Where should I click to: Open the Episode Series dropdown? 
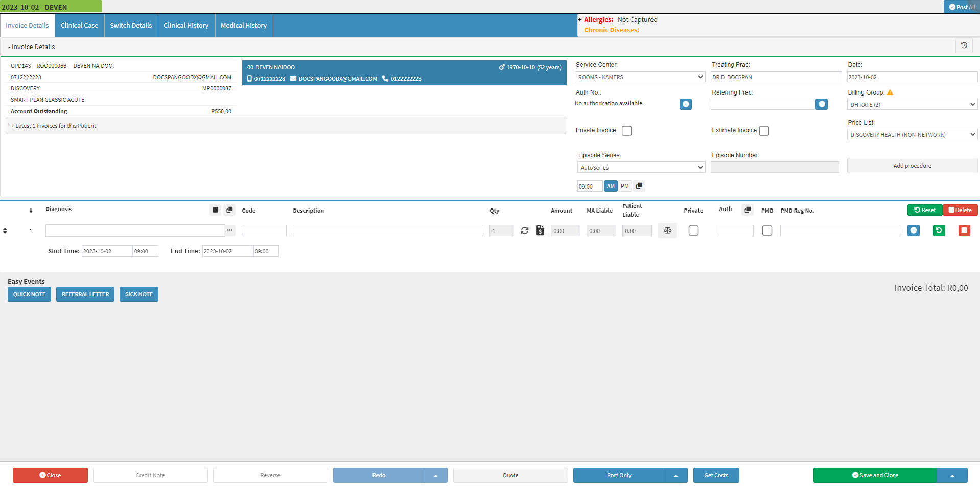click(641, 168)
